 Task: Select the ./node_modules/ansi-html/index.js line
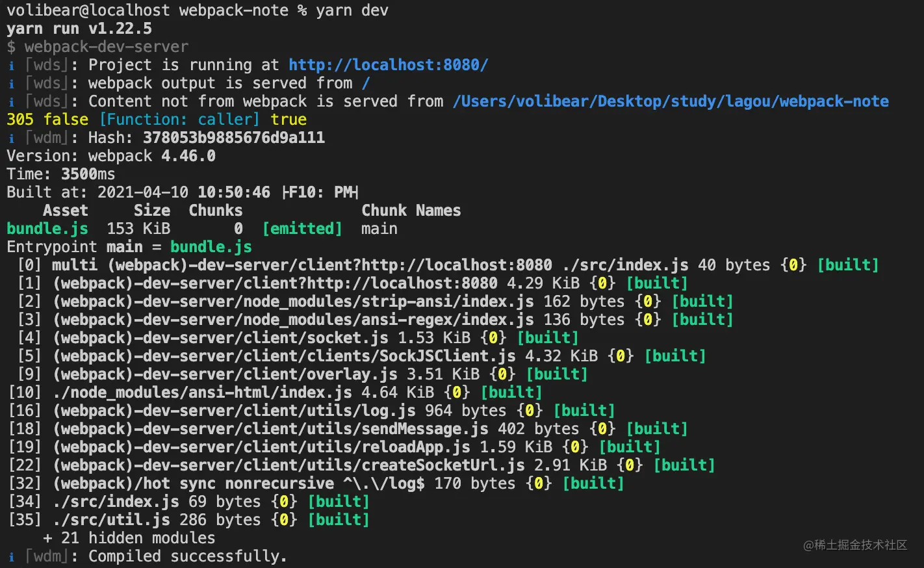tap(276, 393)
